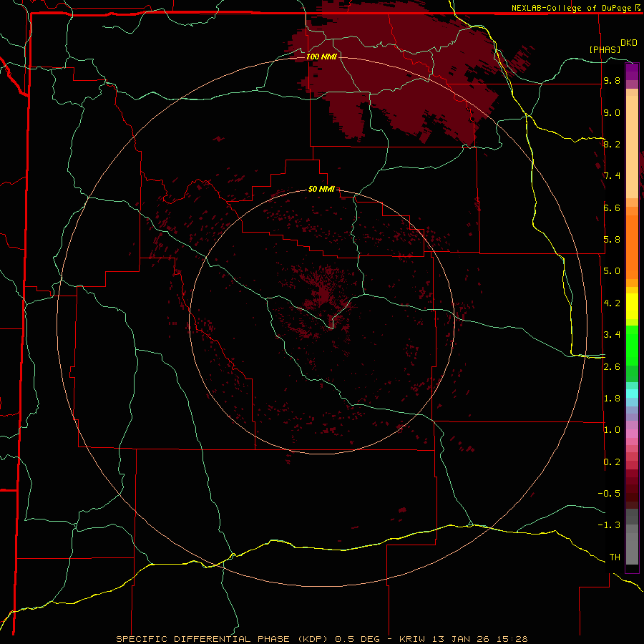Click the 0.2 scale label
Screen dimensions: 644x644
pyautogui.click(x=612, y=462)
